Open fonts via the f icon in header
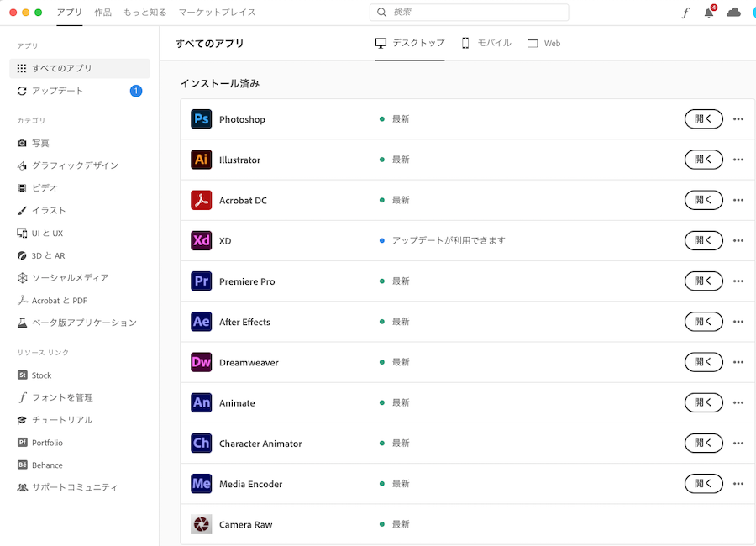 [x=685, y=13]
